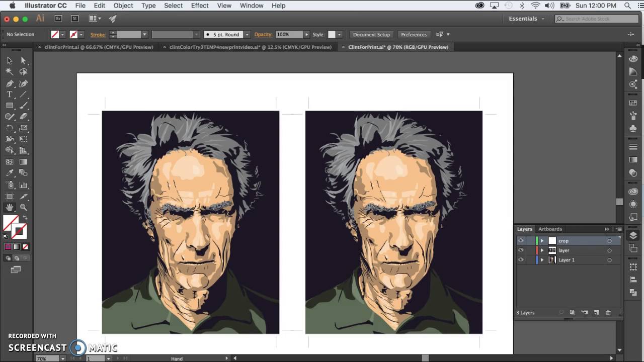The image size is (644, 362).
Task: Click Stroke color swatch in tools panel
Action: point(20,231)
